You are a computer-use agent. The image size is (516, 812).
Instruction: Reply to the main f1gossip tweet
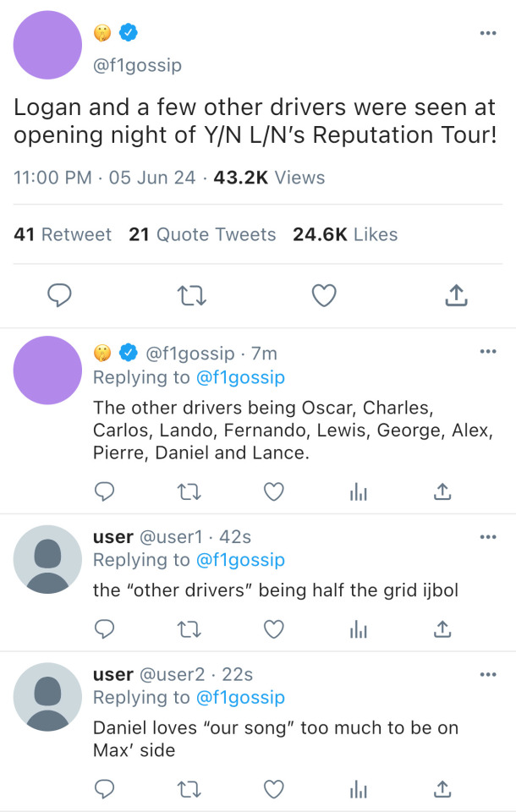[58, 294]
